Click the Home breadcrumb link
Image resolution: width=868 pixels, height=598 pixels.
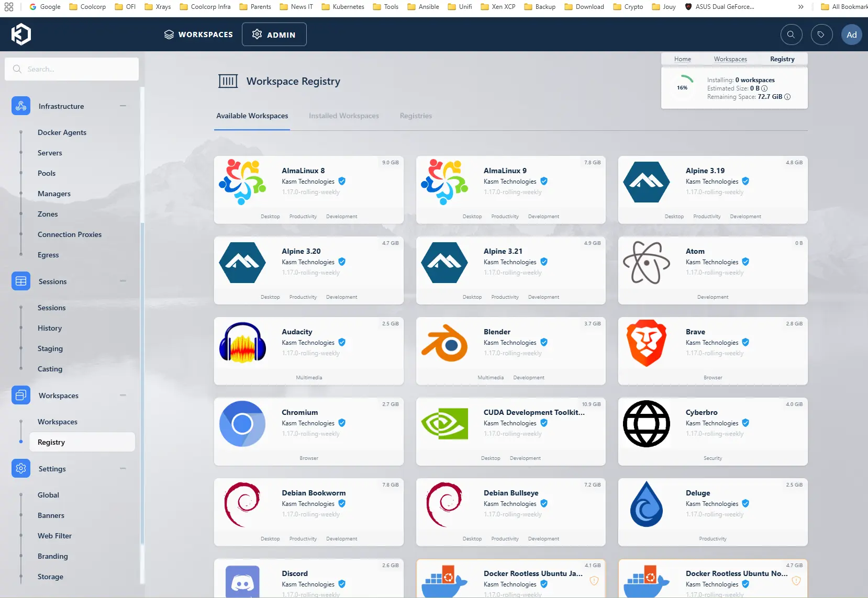(x=682, y=59)
